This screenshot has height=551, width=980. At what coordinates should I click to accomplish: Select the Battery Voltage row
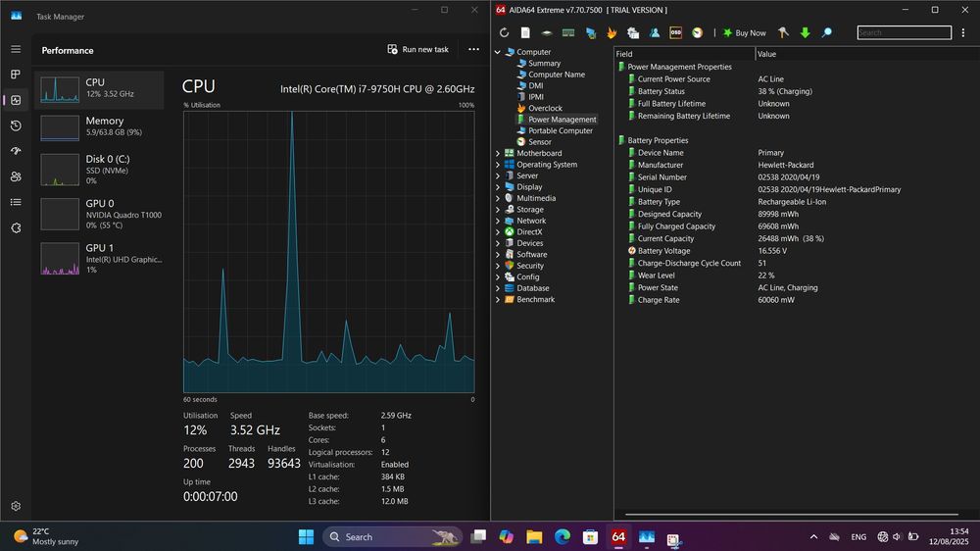[x=797, y=251]
